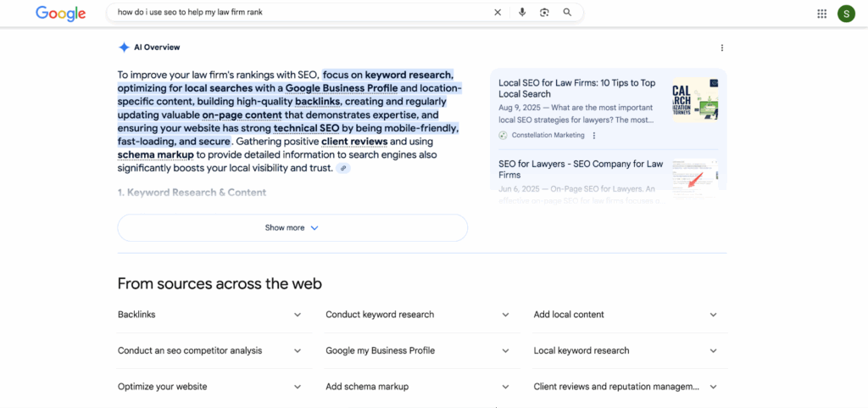Screen dimensions: 868x408
Task: Expand Conduct an seo competitor analysis
Action: (x=214, y=350)
